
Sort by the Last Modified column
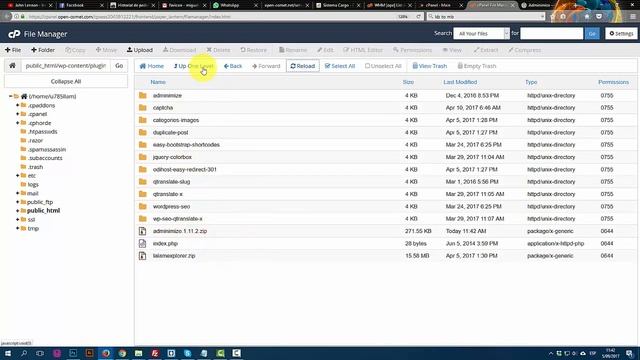460,82
